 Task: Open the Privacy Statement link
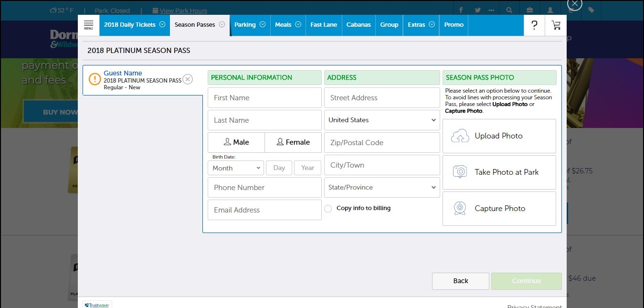point(535,306)
